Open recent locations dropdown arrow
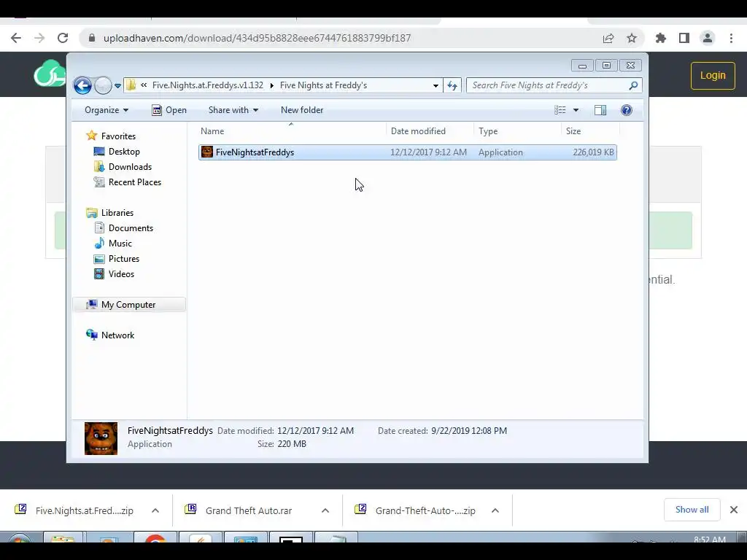The image size is (747, 560). tap(117, 86)
